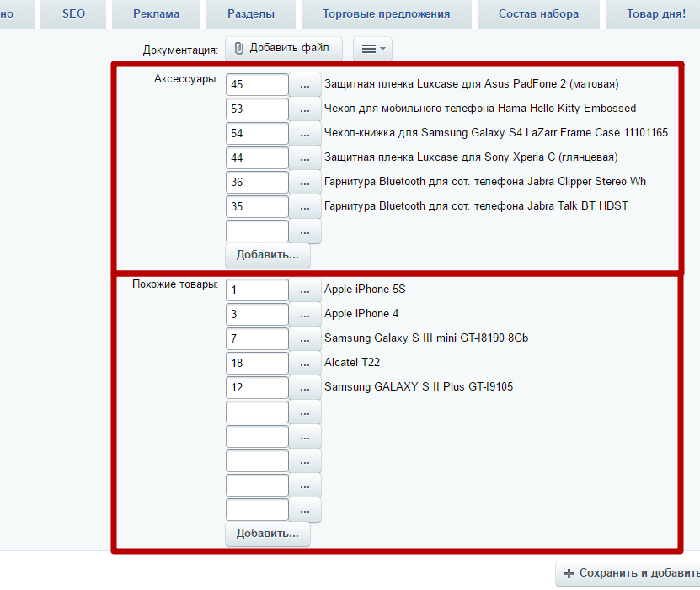
Task: Open element picker for Hama Hello Kitty case
Action: 305,109
